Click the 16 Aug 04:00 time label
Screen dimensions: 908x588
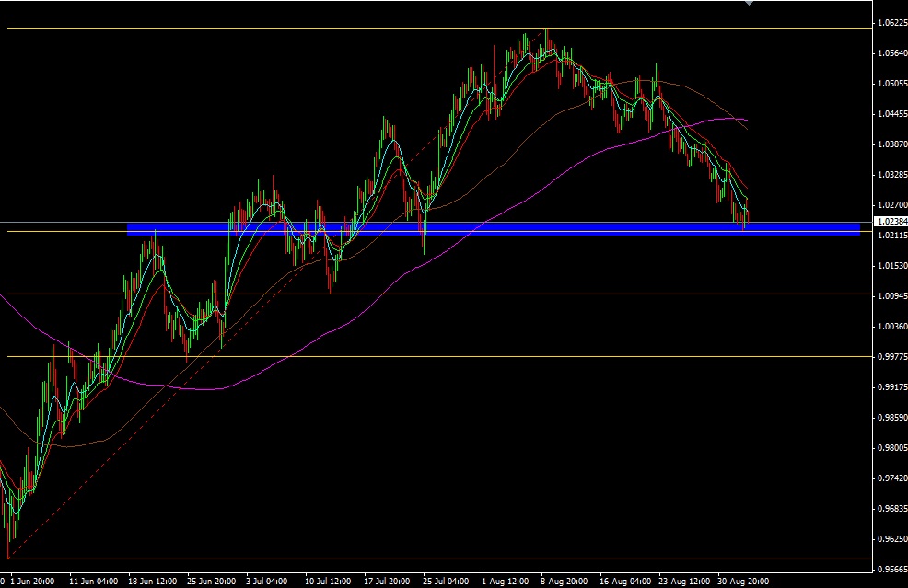coord(625,581)
